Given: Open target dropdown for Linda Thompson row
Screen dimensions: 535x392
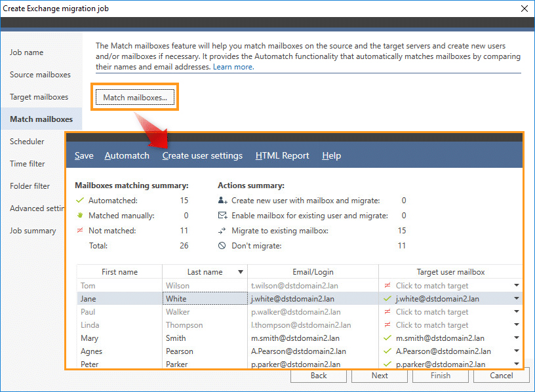Looking at the screenshot, I should click(x=517, y=324).
